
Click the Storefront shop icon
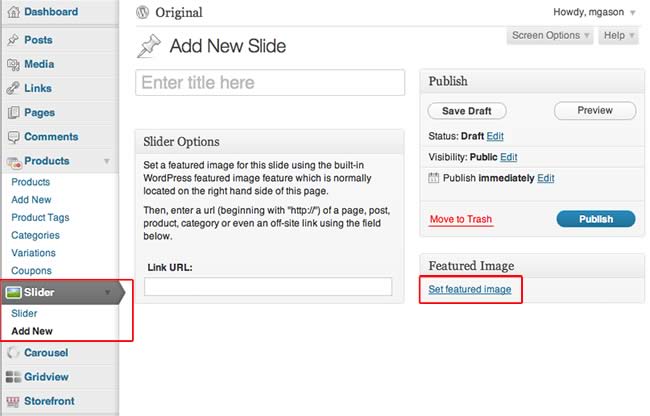(x=13, y=401)
